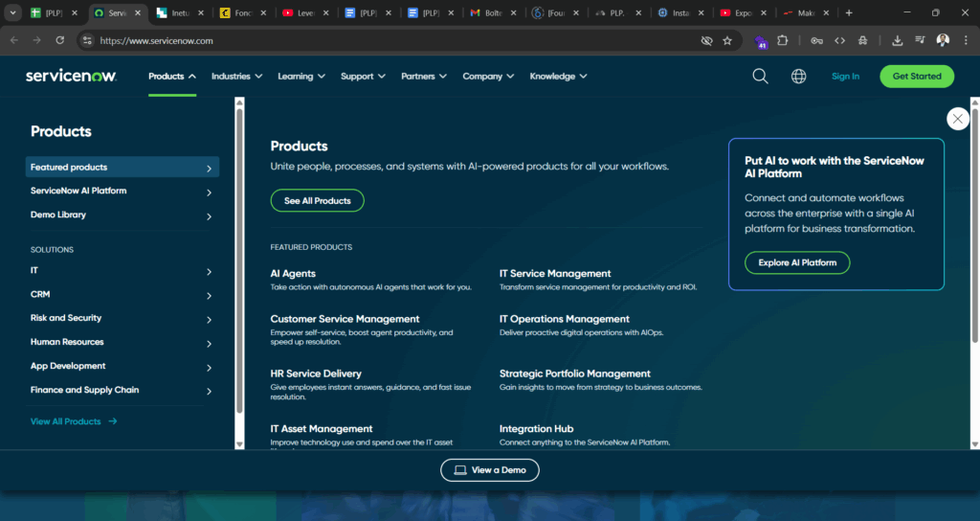Expand the Partners navigation menu
This screenshot has width=980, height=521.
(424, 77)
